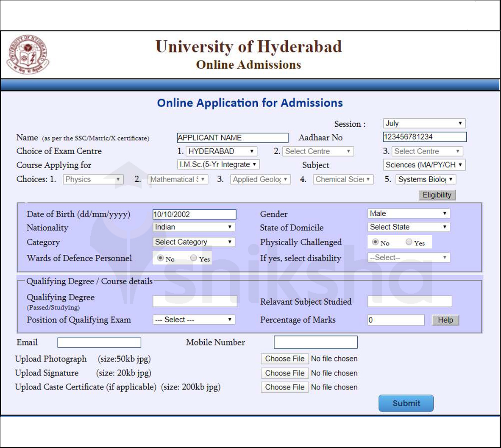The height and width of the screenshot is (448, 501).
Task: Click the Email input field
Action: click(x=99, y=342)
